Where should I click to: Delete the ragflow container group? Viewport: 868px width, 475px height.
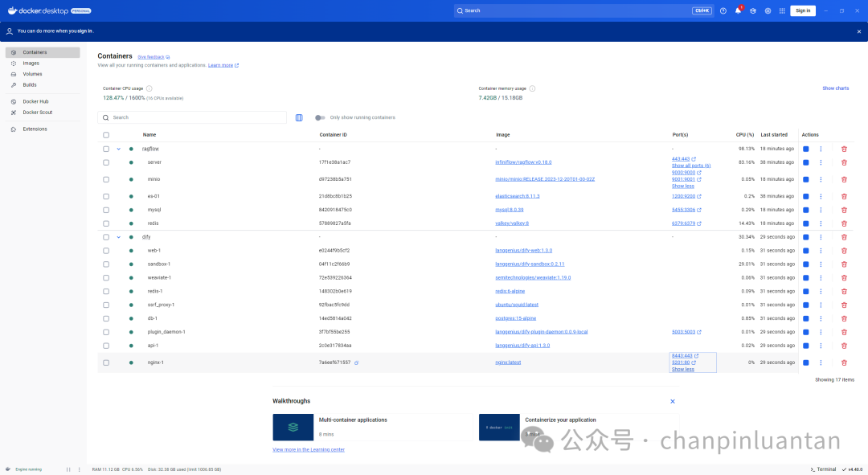pos(844,149)
